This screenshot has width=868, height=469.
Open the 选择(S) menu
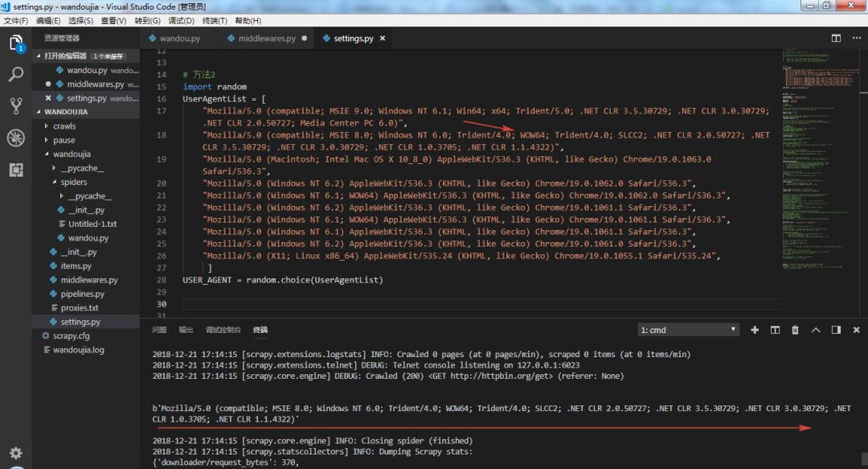pyautogui.click(x=81, y=20)
